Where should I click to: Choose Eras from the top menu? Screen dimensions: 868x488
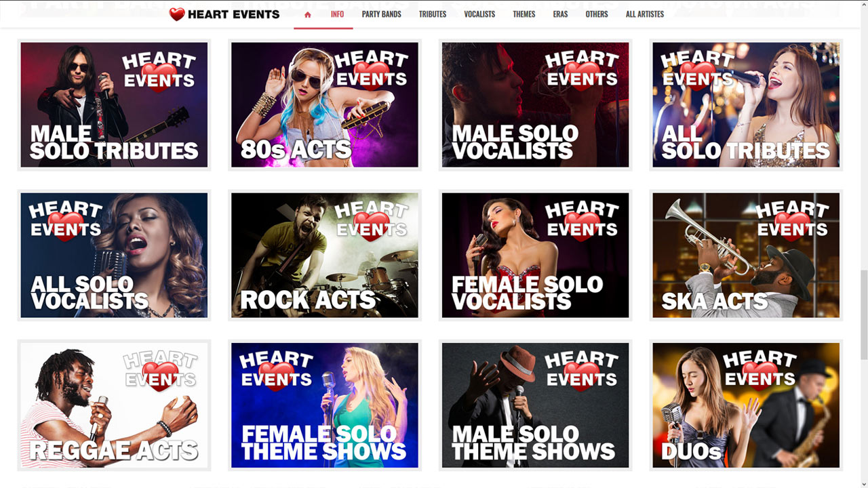(560, 14)
